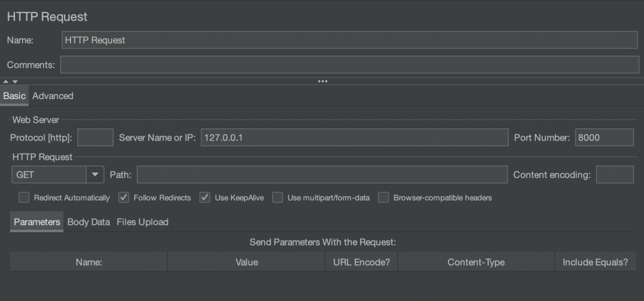Tick the Browser-compatible headers checkbox
This screenshot has height=301, width=644.
click(384, 198)
